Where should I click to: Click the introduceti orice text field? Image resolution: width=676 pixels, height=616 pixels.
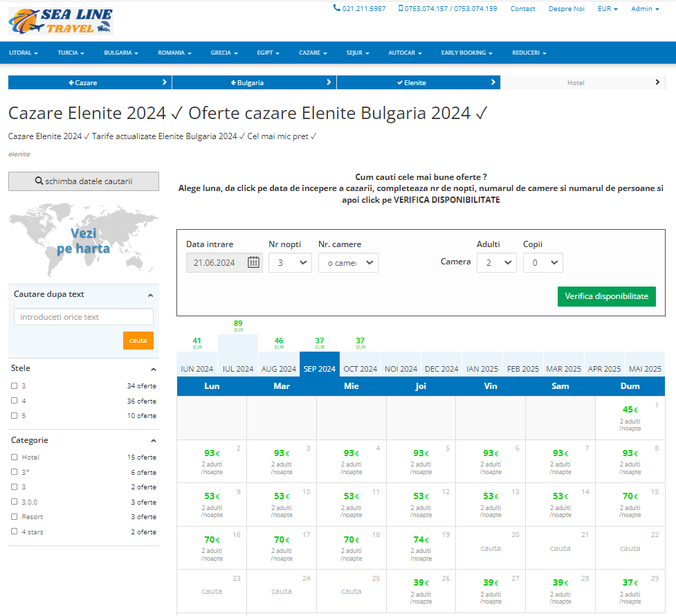(x=84, y=316)
